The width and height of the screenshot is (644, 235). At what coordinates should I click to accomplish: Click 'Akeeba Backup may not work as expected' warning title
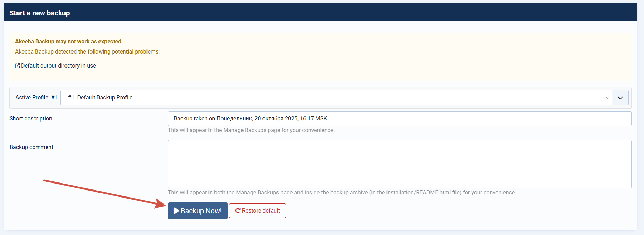pos(68,41)
